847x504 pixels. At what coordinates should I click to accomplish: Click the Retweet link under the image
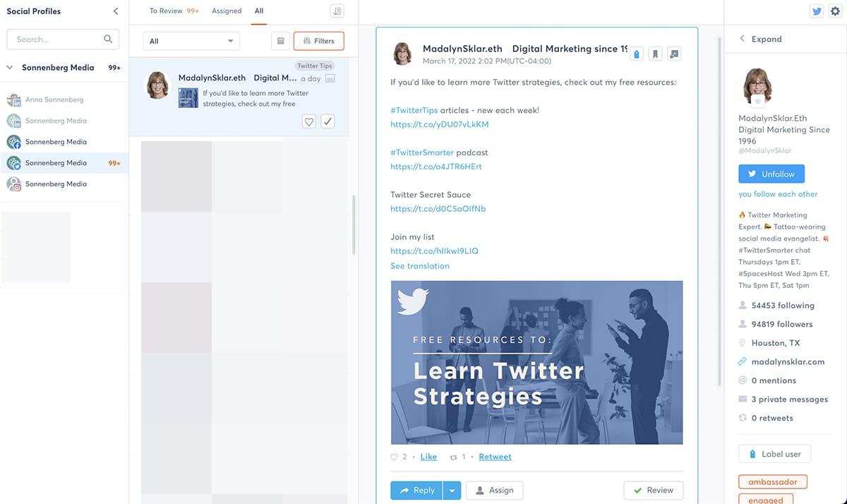click(495, 457)
